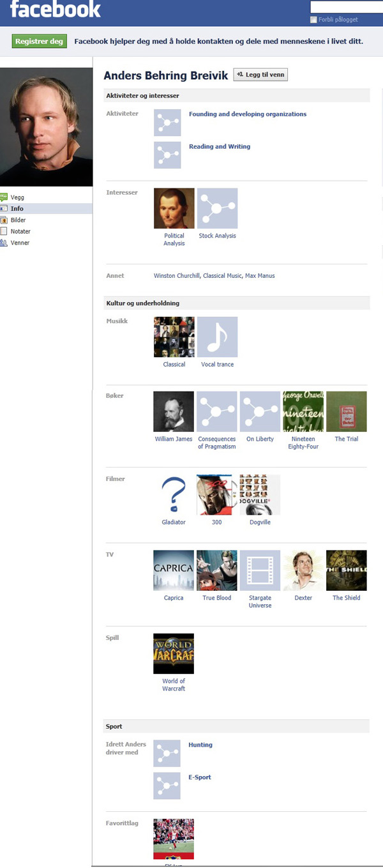The height and width of the screenshot is (868, 383).
Task: Click the Registrer deg button
Action: [x=40, y=42]
